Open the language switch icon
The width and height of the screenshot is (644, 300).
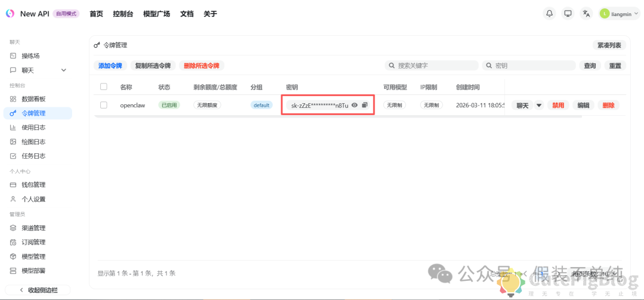click(x=587, y=14)
